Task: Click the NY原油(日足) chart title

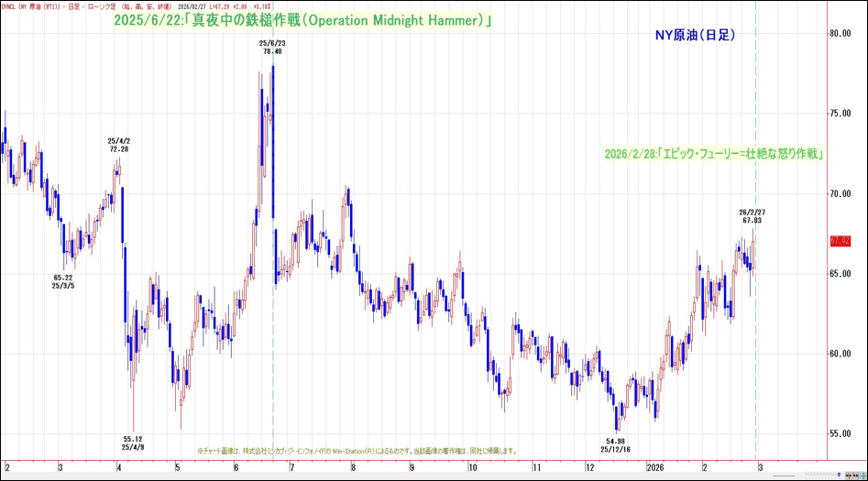Action: (694, 35)
